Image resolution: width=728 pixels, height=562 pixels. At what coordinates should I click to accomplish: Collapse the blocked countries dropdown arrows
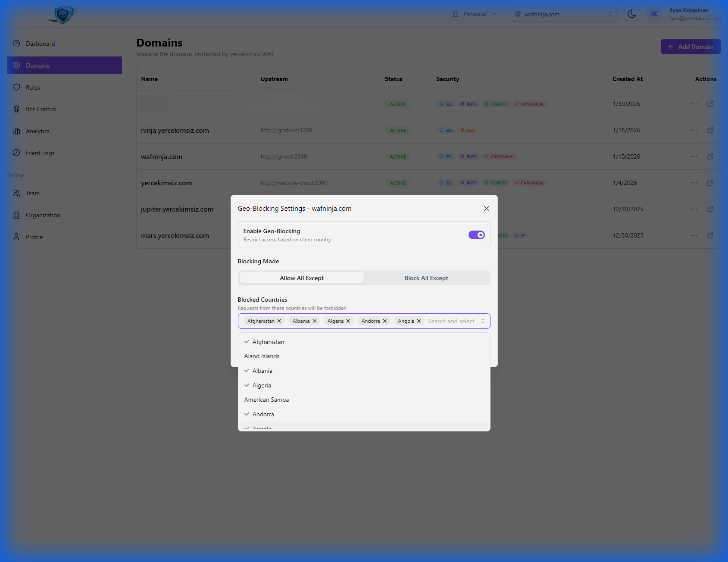click(483, 321)
